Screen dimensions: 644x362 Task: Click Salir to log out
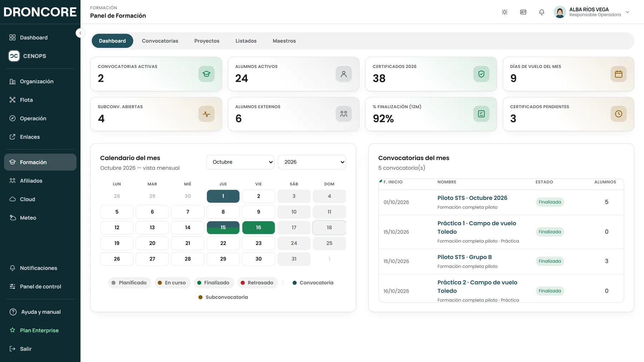40,349
